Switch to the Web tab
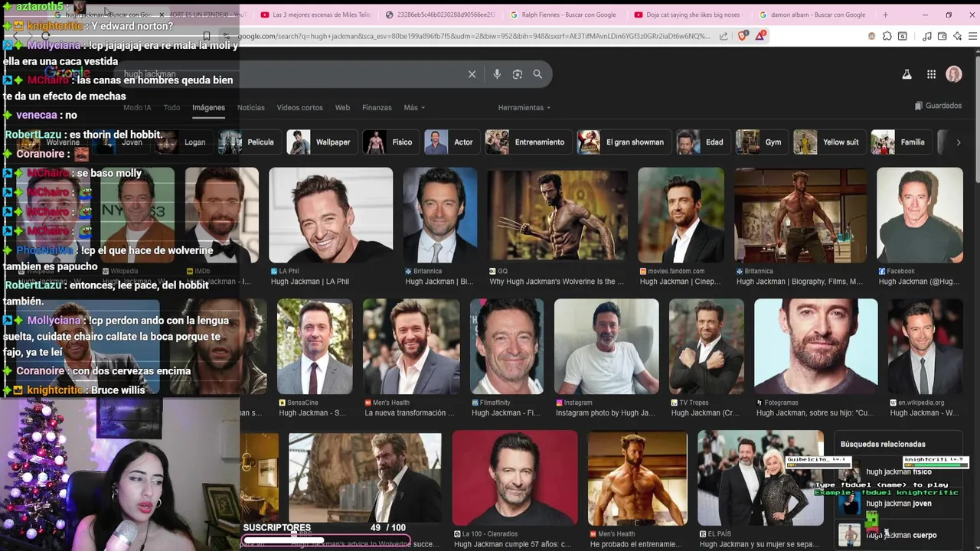This screenshot has height=551, width=980. (342, 108)
